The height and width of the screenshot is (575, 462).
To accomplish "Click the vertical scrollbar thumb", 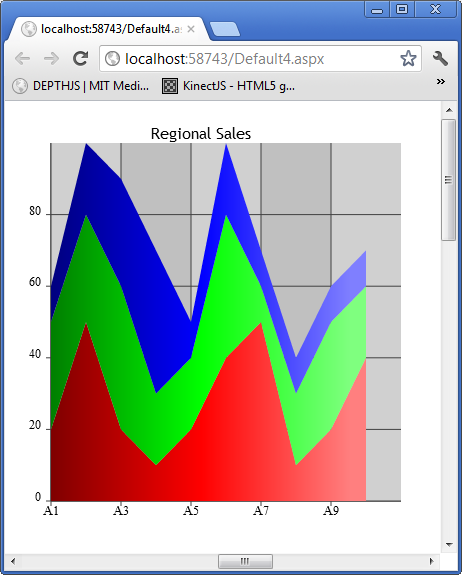I will click(x=449, y=180).
